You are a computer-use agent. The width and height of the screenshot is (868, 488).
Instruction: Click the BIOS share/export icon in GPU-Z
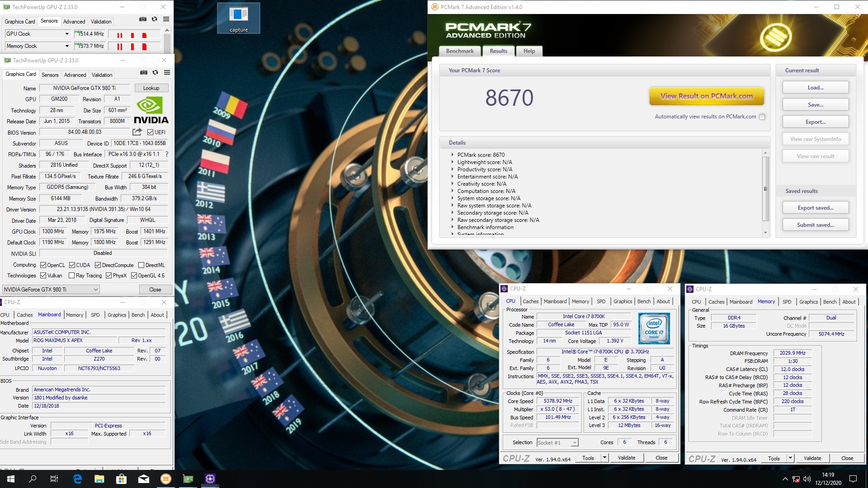tap(137, 132)
